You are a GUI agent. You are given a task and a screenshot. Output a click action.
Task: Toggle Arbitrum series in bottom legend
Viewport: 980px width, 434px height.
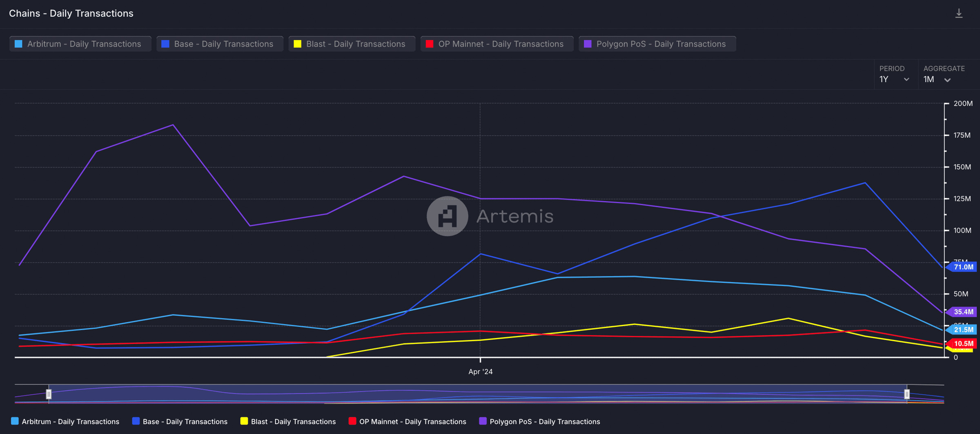coord(65,421)
